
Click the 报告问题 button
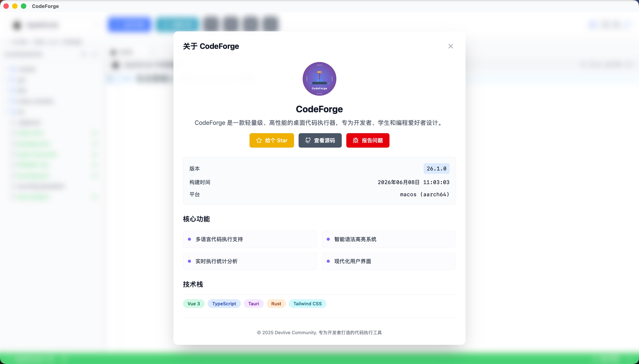(x=368, y=141)
